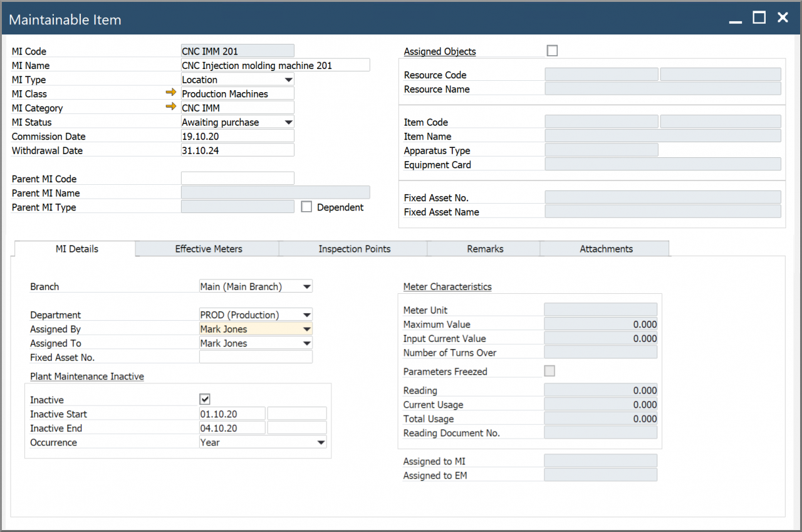
Task: Click the Commission Date field
Action: tap(237, 136)
